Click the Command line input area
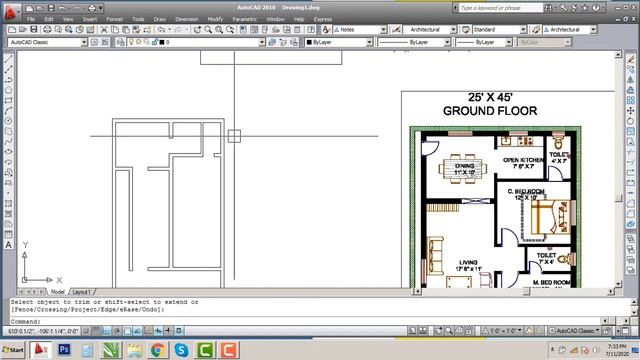640x360 pixels. [x=306, y=321]
